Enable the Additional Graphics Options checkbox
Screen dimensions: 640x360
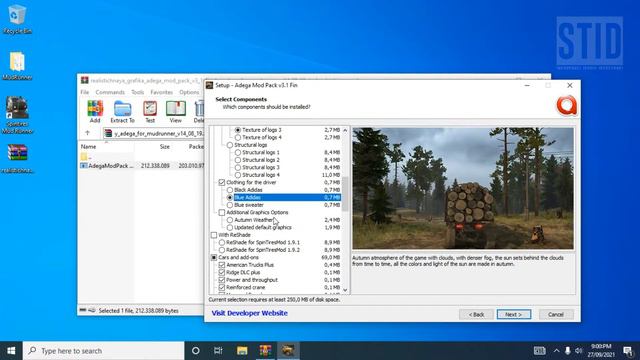[222, 213]
